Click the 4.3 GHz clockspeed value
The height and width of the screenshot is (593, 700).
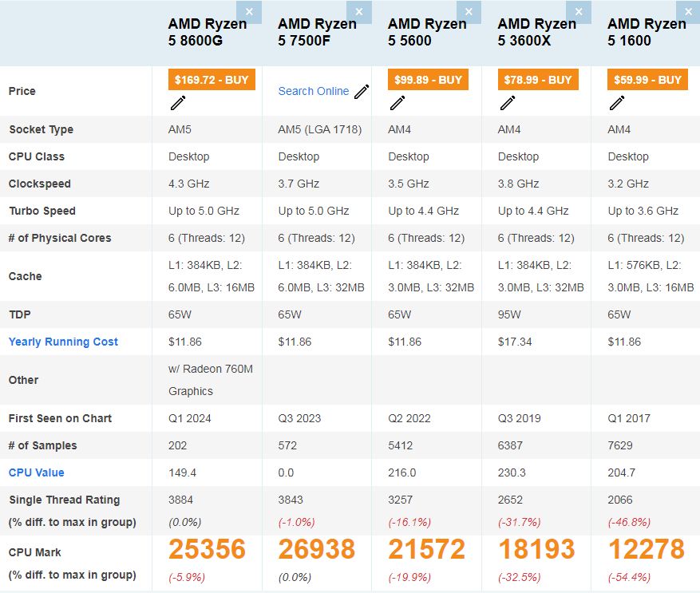(x=189, y=184)
